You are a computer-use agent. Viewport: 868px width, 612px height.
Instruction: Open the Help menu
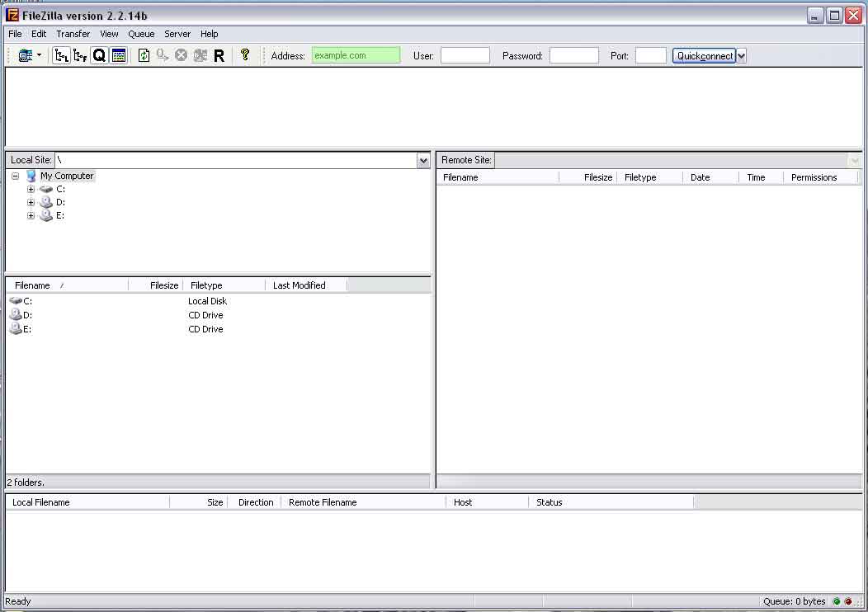click(210, 34)
